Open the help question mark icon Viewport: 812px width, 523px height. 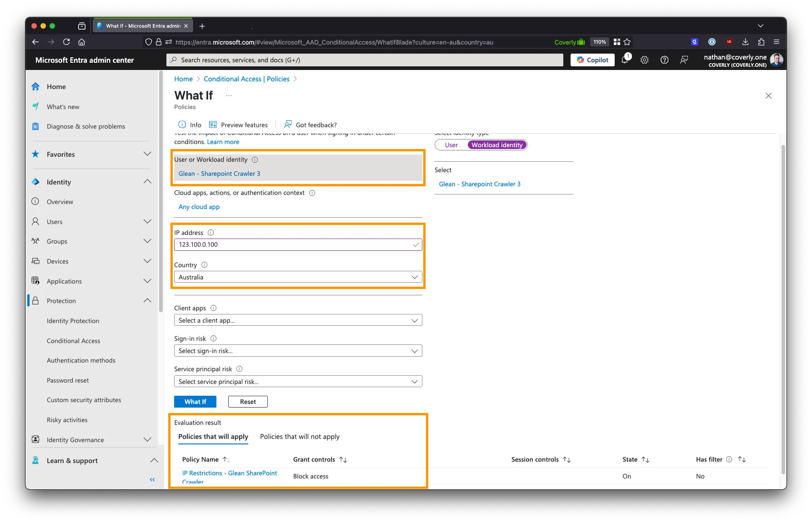pyautogui.click(x=664, y=60)
